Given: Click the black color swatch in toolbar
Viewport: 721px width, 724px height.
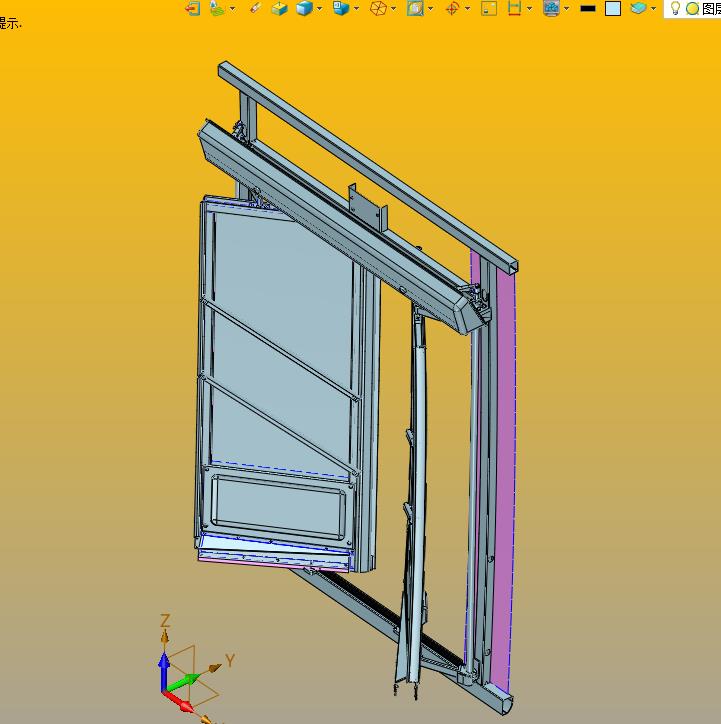Looking at the screenshot, I should point(588,8).
